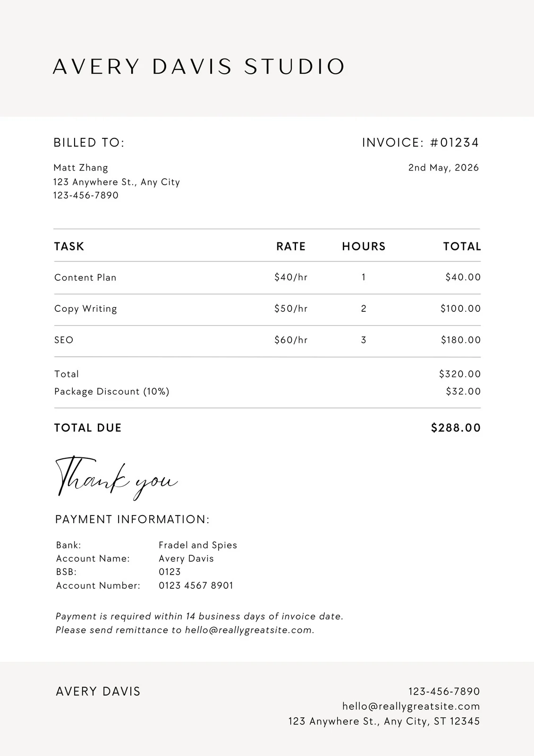Click the $288.00 total due amount
534x756 pixels.
[456, 428]
